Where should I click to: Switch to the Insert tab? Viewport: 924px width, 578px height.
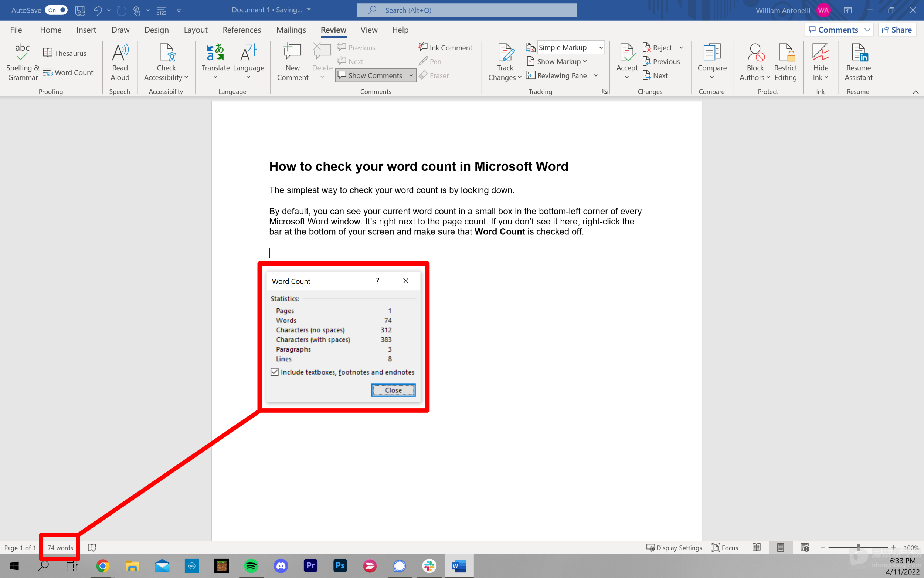click(x=86, y=30)
